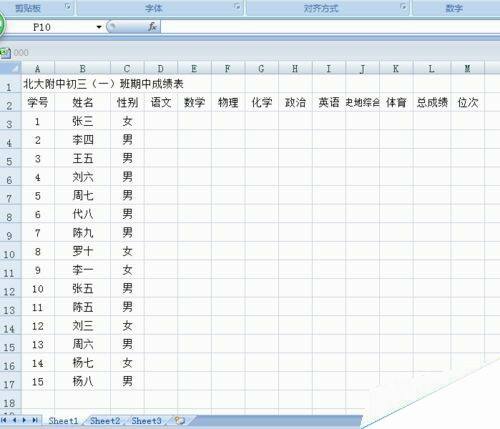
Task: Click the 体育 header cell
Action: click(x=396, y=102)
